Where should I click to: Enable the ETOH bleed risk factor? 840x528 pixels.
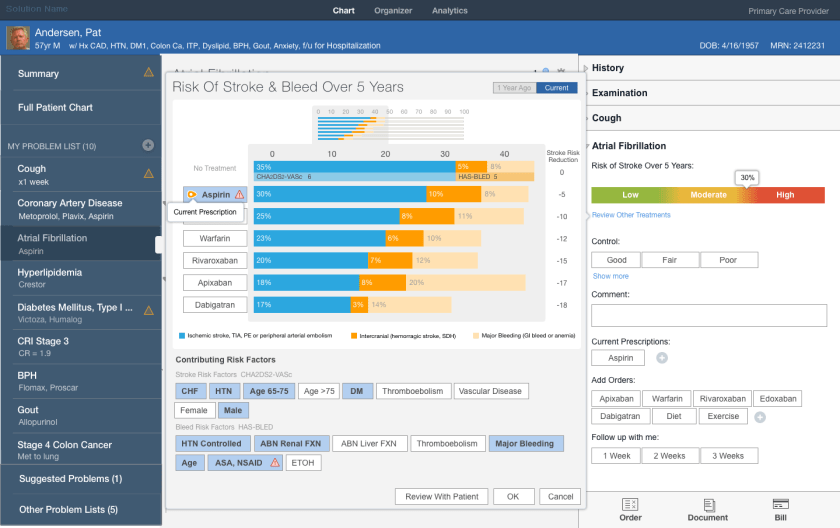(304, 463)
